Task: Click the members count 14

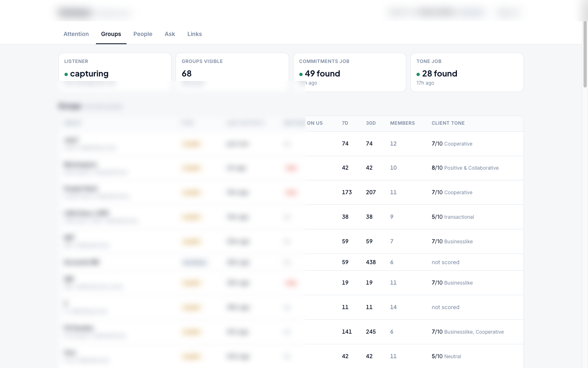Action: click(393, 307)
